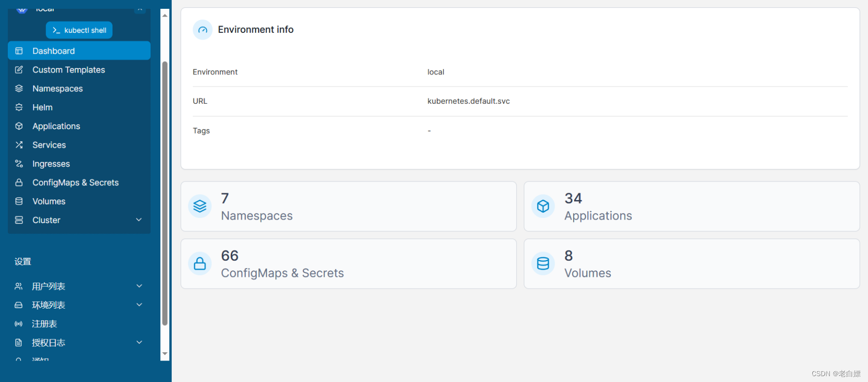The height and width of the screenshot is (382, 868).
Task: Click the 'Environment info' heading
Action: pyautogui.click(x=256, y=30)
